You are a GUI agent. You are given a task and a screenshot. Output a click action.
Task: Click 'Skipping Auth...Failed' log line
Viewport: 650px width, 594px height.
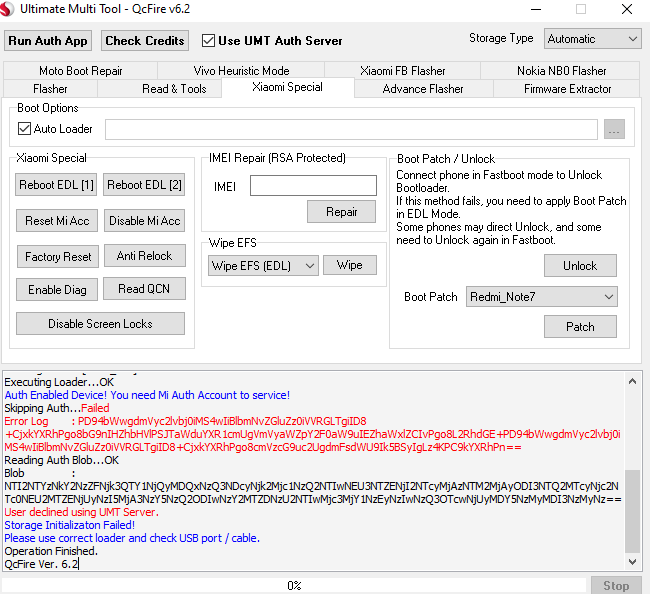[x=57, y=408]
